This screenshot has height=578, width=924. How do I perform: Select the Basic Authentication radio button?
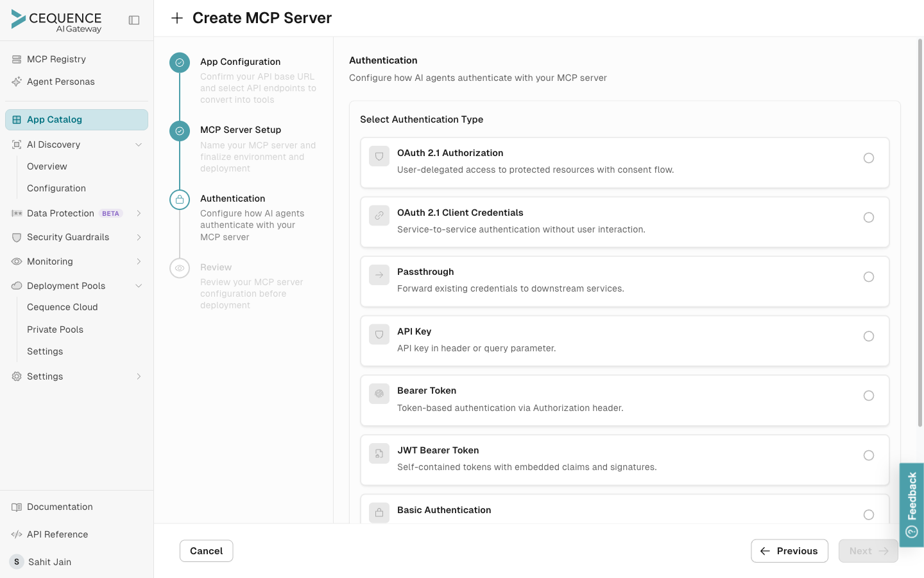pyautogui.click(x=869, y=515)
